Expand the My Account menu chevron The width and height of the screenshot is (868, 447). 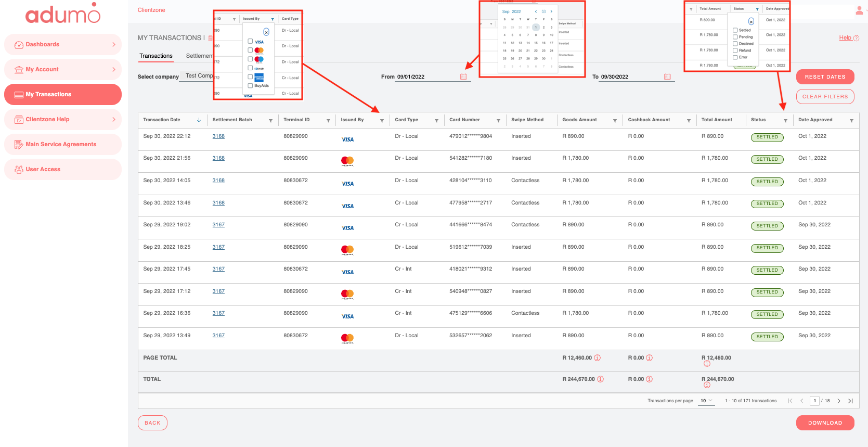pos(114,70)
